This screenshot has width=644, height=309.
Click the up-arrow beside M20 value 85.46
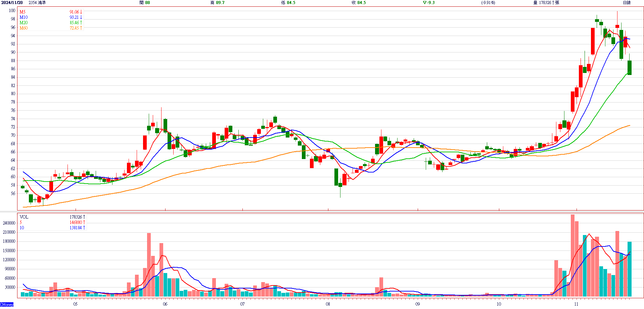pyautogui.click(x=81, y=23)
